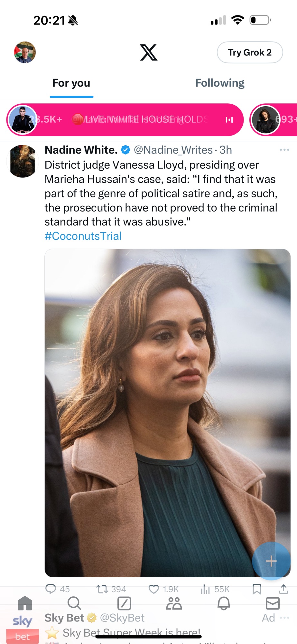
Task: Open Try Grok 2
Action: pos(250,52)
